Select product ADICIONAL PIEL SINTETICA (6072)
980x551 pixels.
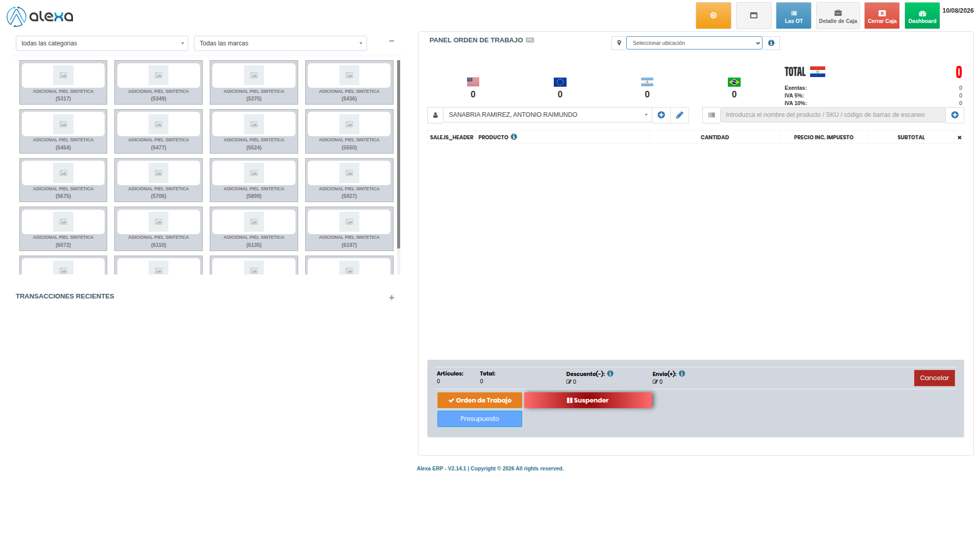coord(63,229)
